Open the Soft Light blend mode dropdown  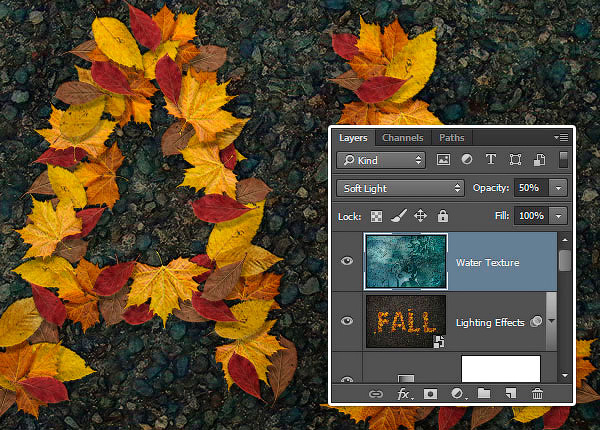400,188
